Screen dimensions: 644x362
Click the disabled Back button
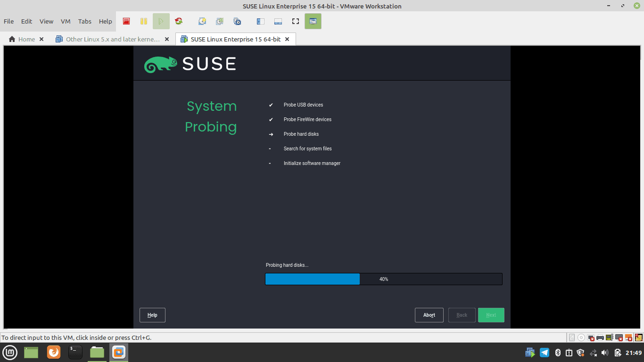click(x=462, y=315)
